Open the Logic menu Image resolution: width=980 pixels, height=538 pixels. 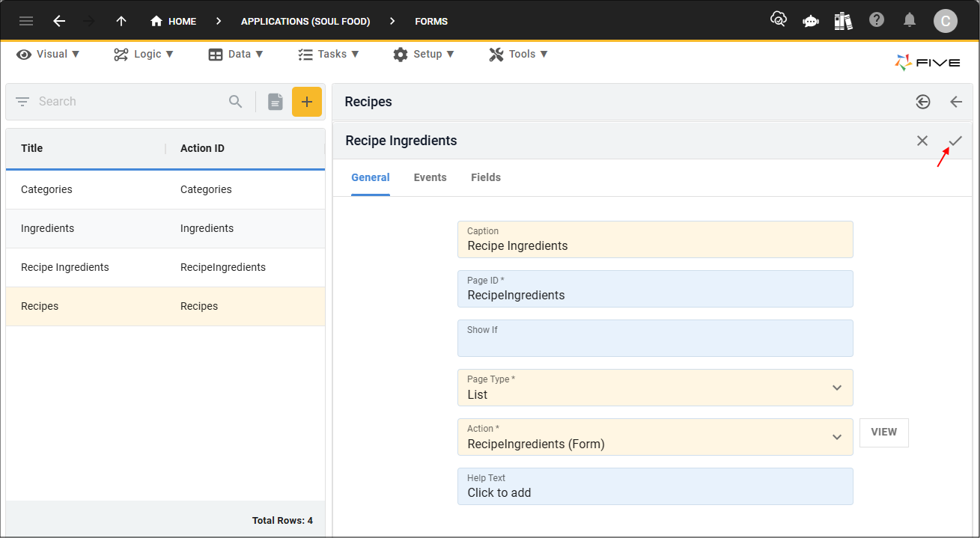point(144,54)
